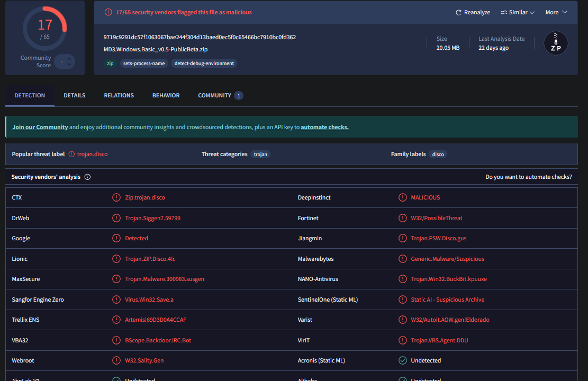Viewport: 588px width, 381px height.
Task: Click detection Zip.trojan.disco
Action: pyautogui.click(x=145, y=197)
